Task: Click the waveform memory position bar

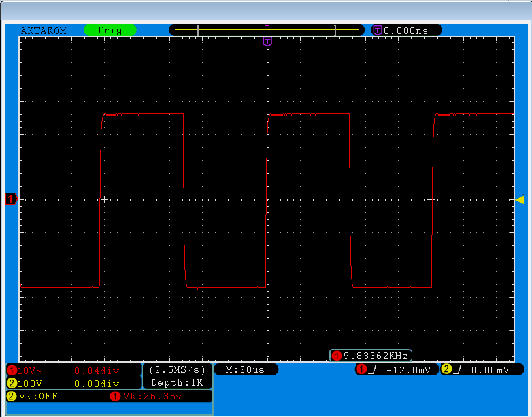Action: [267, 30]
